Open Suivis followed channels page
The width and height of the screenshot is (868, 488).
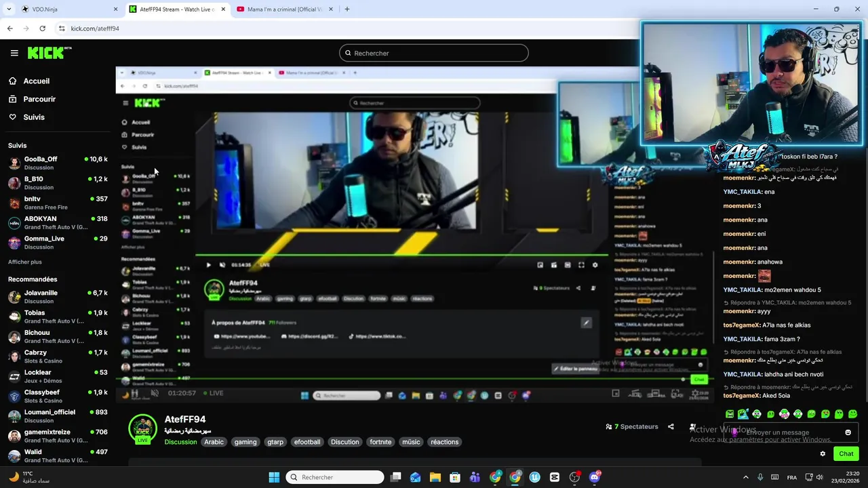click(34, 117)
